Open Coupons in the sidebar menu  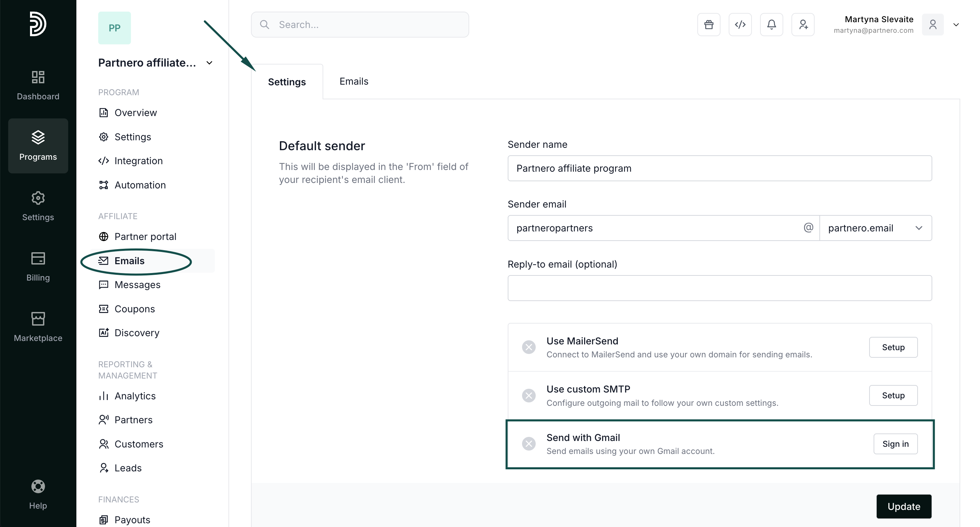(x=134, y=309)
